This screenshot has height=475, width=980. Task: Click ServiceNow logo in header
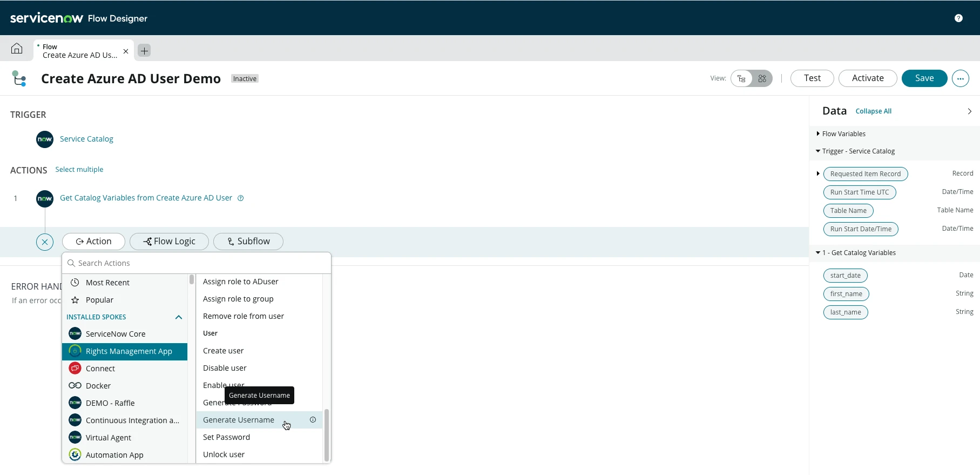46,18
